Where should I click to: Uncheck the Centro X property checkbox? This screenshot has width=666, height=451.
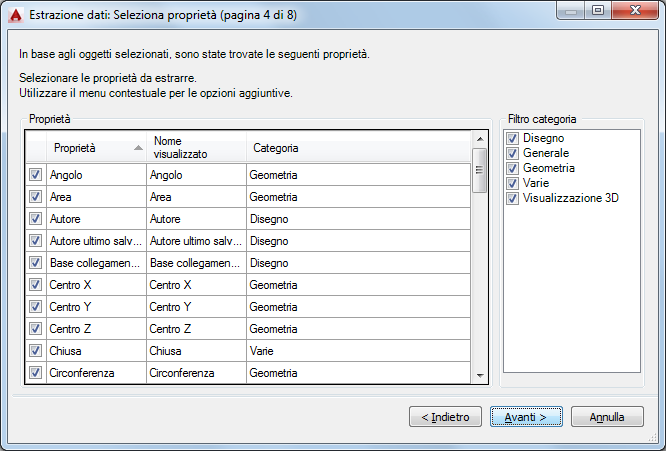click(x=35, y=285)
